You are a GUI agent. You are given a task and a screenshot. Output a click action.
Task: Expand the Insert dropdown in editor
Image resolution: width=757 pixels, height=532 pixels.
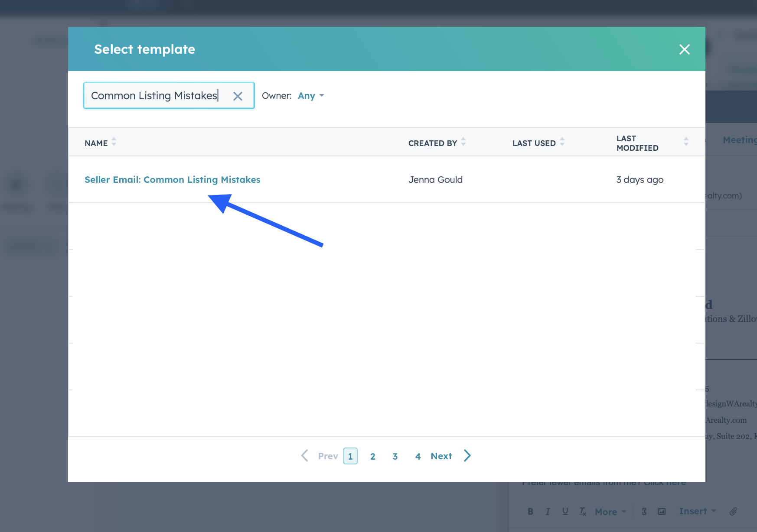[x=697, y=511]
